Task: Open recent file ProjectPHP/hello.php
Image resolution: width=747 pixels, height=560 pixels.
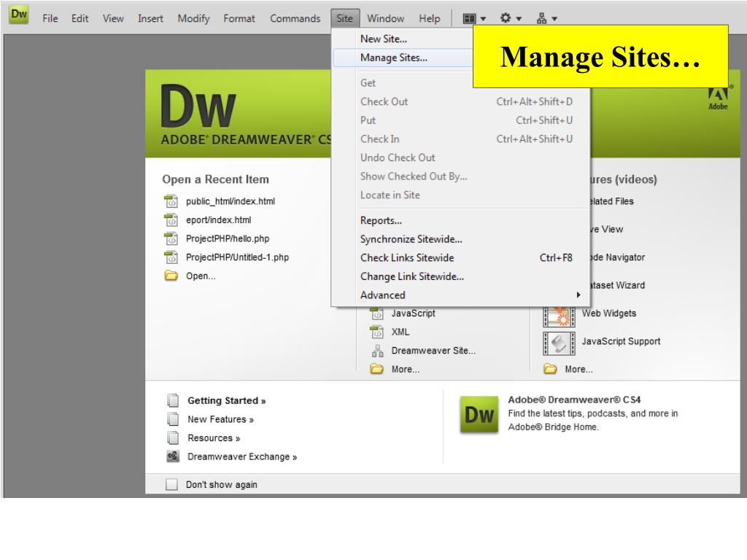Action: (x=228, y=238)
